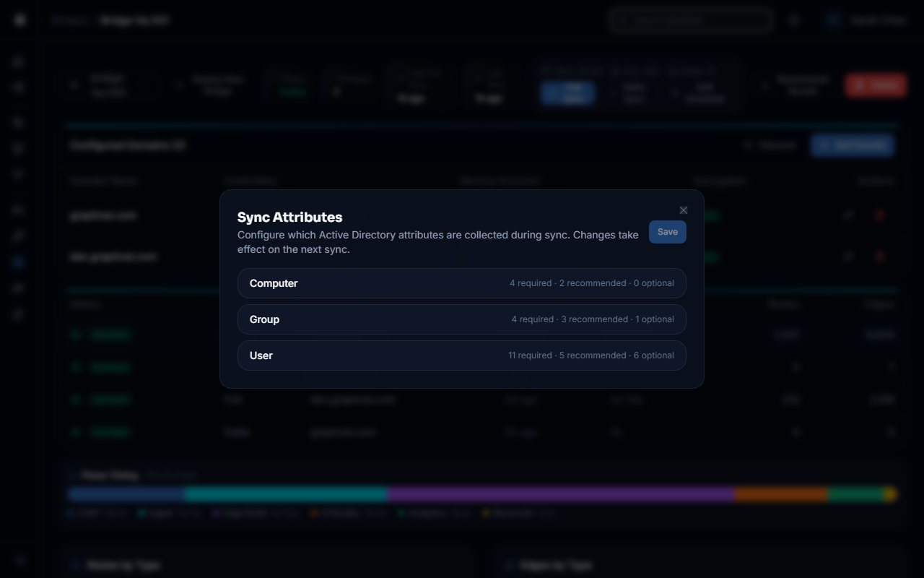Click the settings icon beside the search bar
Screen dimensions: 924x578
793,20
